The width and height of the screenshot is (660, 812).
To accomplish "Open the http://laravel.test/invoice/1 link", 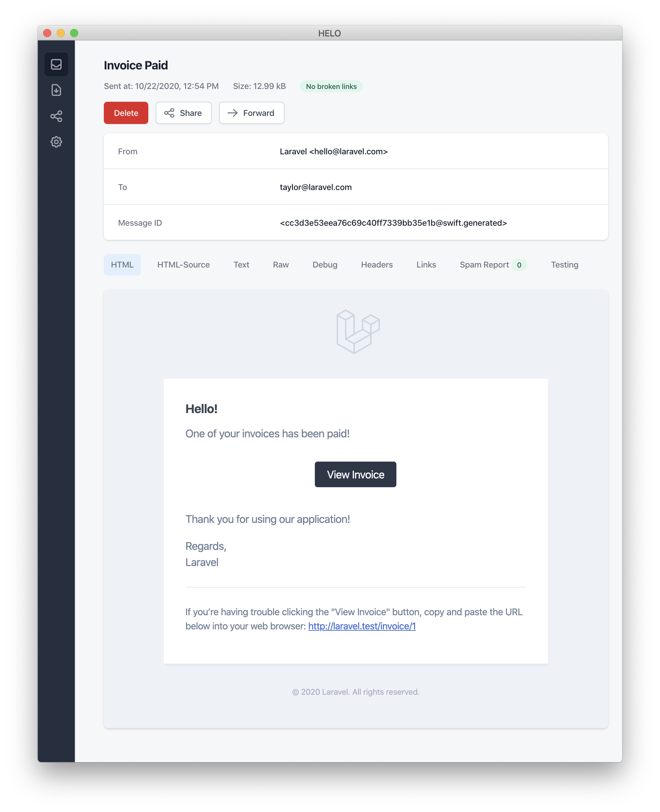I will (x=362, y=626).
